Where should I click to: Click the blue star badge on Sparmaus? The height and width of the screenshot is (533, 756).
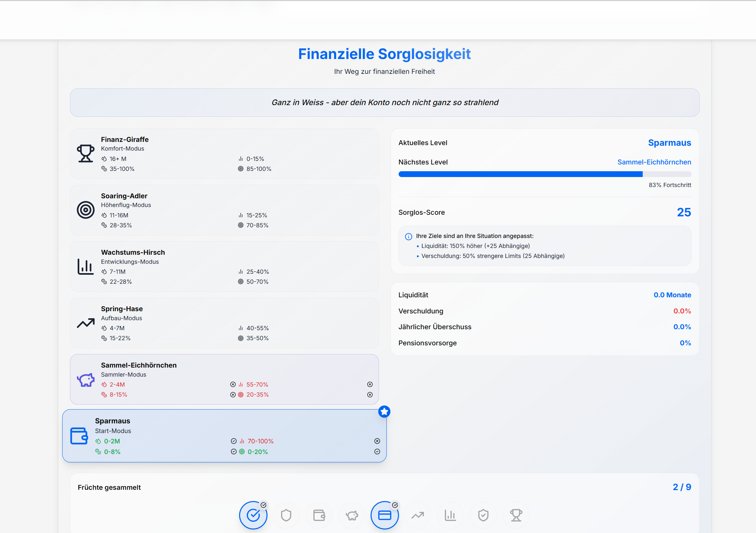coord(384,411)
